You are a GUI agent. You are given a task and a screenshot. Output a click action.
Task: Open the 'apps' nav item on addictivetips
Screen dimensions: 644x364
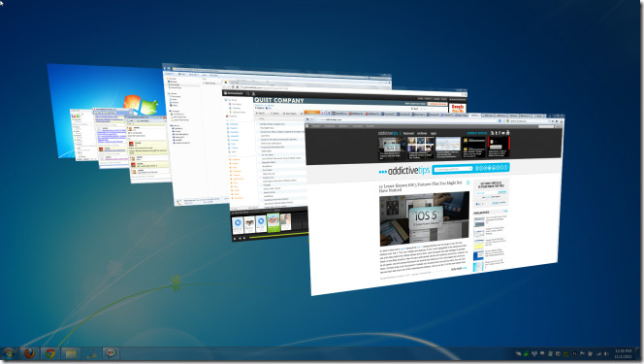434,134
